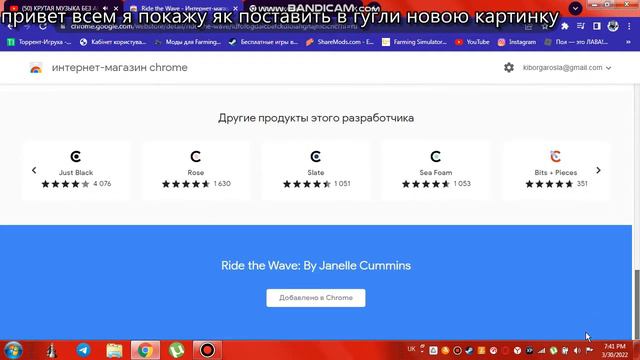Open volume control in system tray
640x360 pixels.
point(577,350)
